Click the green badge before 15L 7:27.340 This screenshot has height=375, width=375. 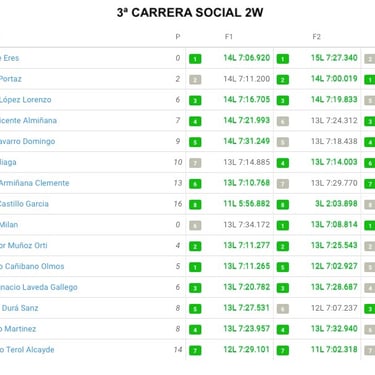coord(283,59)
